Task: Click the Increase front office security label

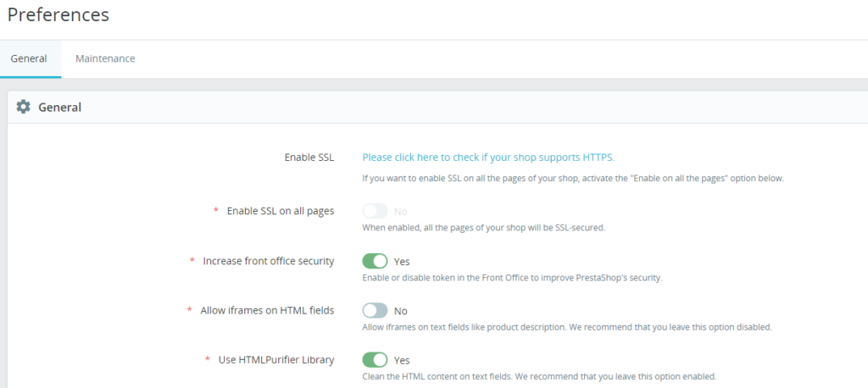Action: tap(269, 261)
